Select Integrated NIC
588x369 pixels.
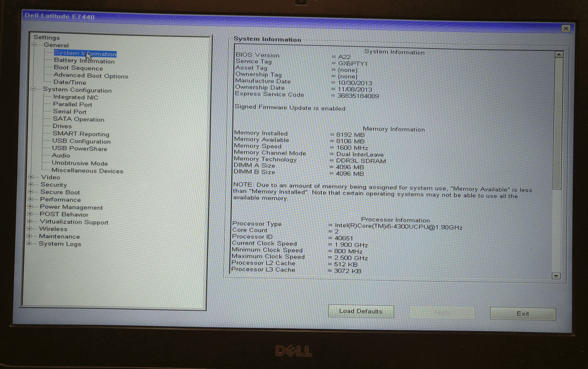pos(75,97)
